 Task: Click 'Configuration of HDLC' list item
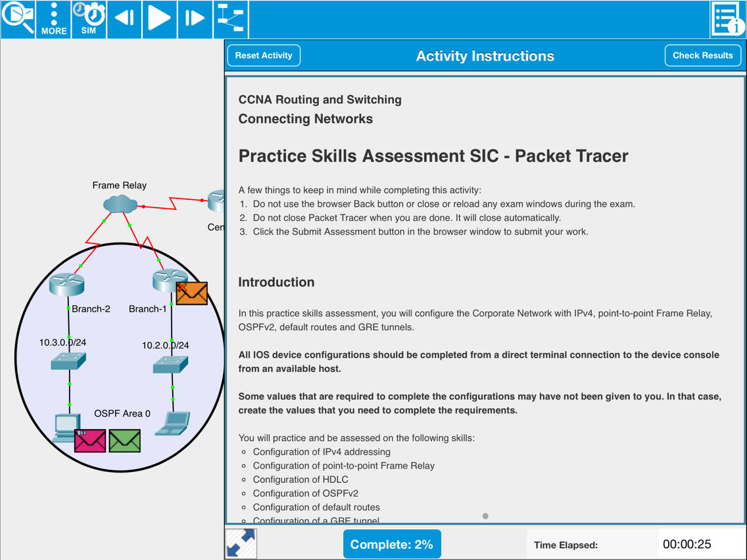(x=301, y=480)
